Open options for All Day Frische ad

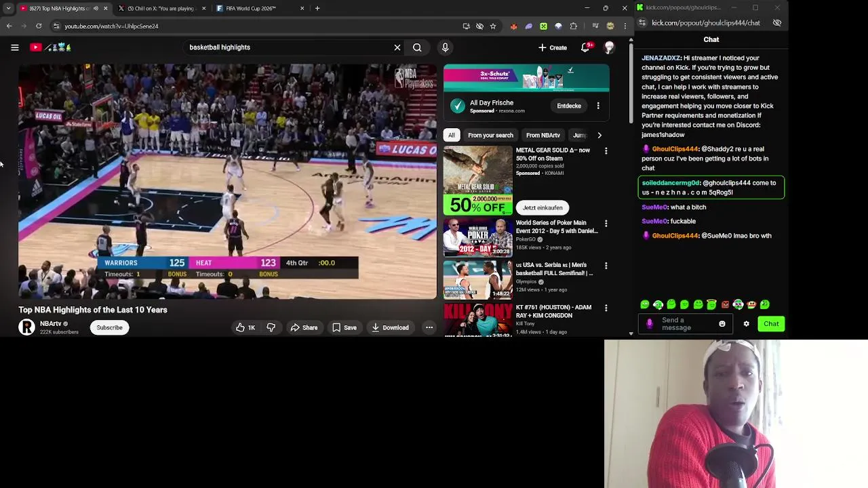(x=598, y=106)
